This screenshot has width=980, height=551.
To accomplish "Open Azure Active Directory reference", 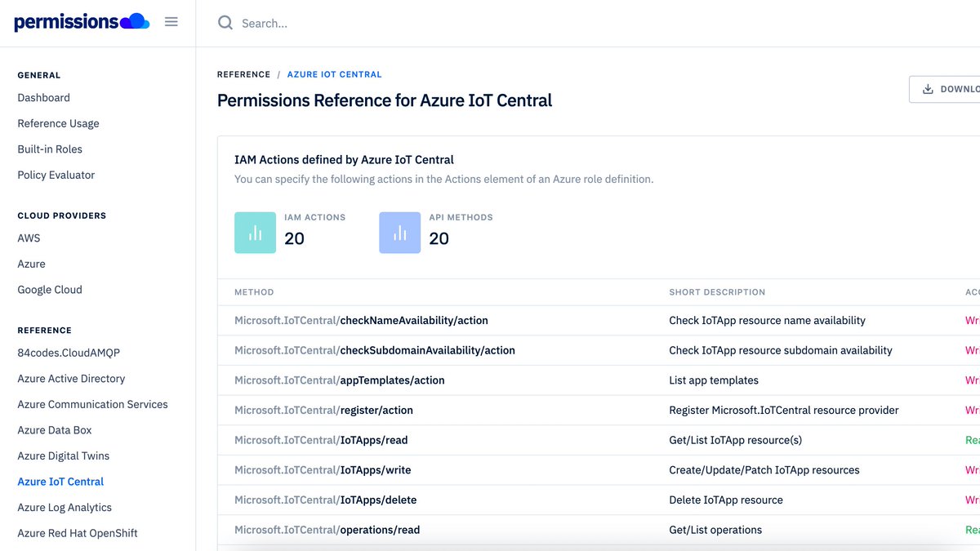I will pyautogui.click(x=71, y=379).
